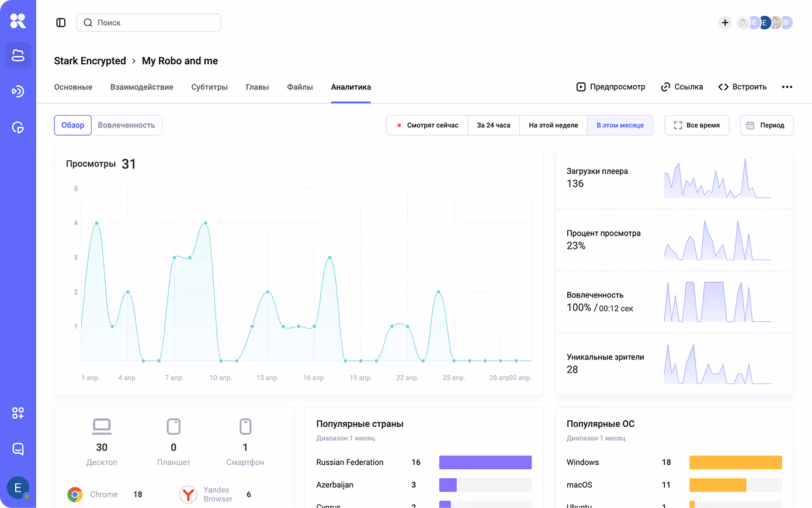This screenshot has width=812, height=508.
Task: Click the Smartphone device icon
Action: point(245,427)
